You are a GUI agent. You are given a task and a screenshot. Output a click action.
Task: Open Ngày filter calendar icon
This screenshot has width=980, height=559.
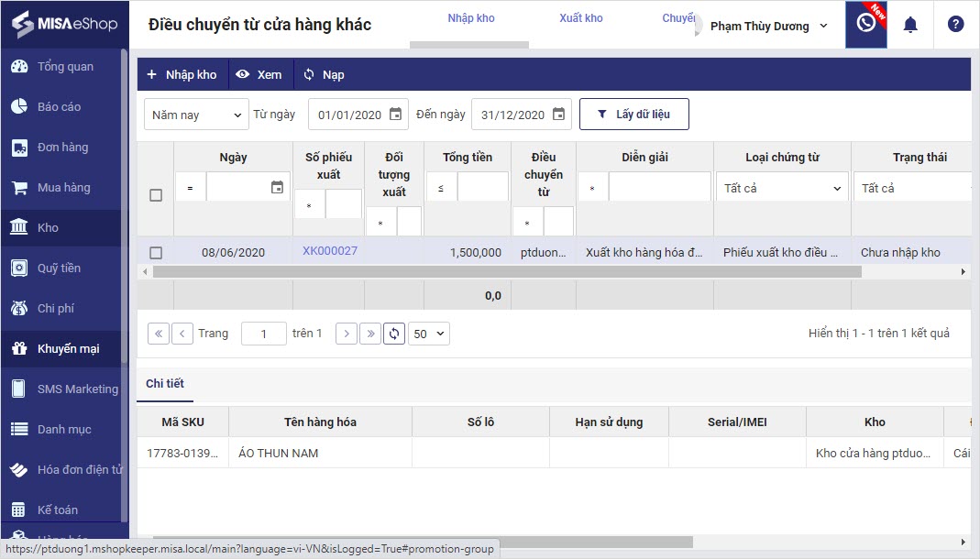click(277, 187)
